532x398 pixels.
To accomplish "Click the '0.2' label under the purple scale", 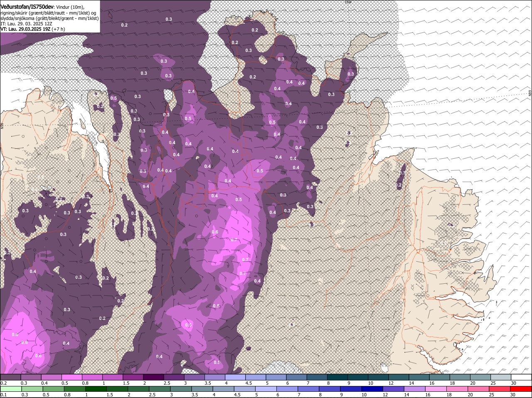I will pyautogui.click(x=3, y=383).
